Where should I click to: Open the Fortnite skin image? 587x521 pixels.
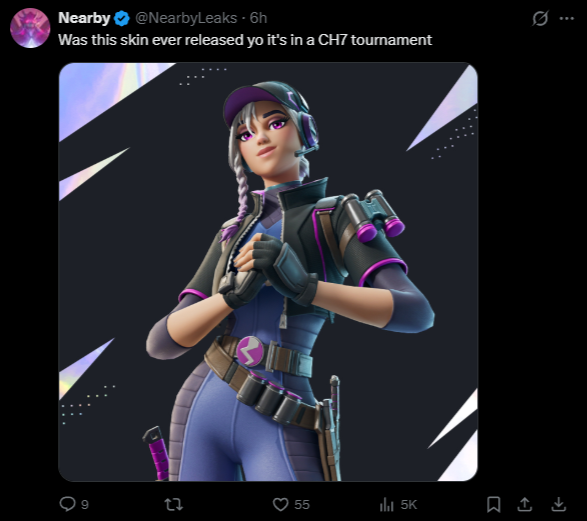[268, 272]
